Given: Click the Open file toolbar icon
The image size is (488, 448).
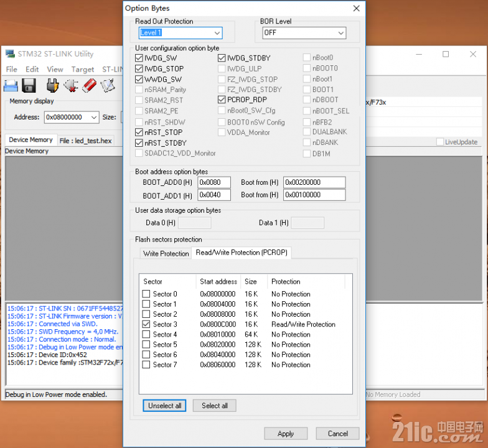Looking at the screenshot, I should 11,86.
